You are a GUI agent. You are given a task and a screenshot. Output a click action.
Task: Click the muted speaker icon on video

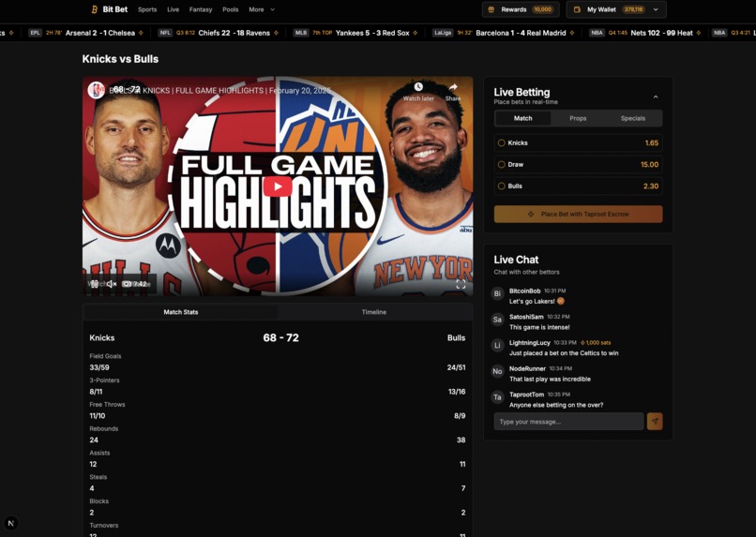[x=112, y=284]
